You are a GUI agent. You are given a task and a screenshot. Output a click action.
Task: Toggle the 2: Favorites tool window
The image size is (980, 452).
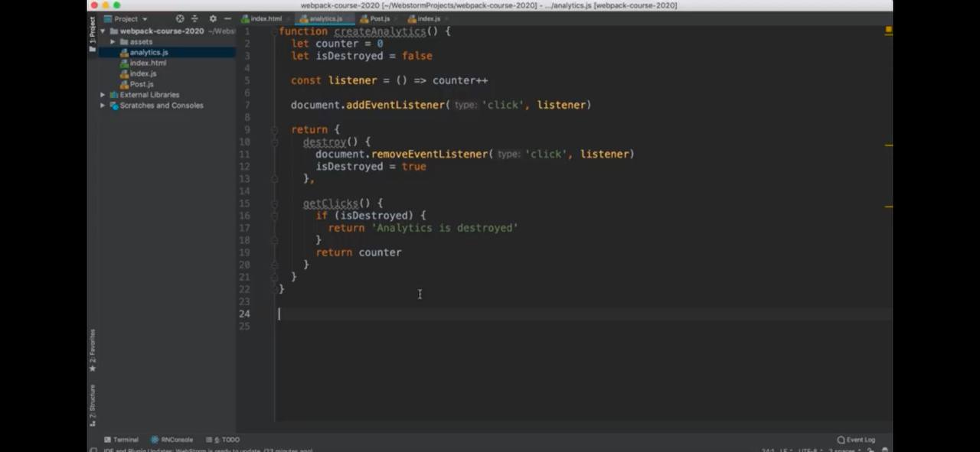pyautogui.click(x=93, y=350)
